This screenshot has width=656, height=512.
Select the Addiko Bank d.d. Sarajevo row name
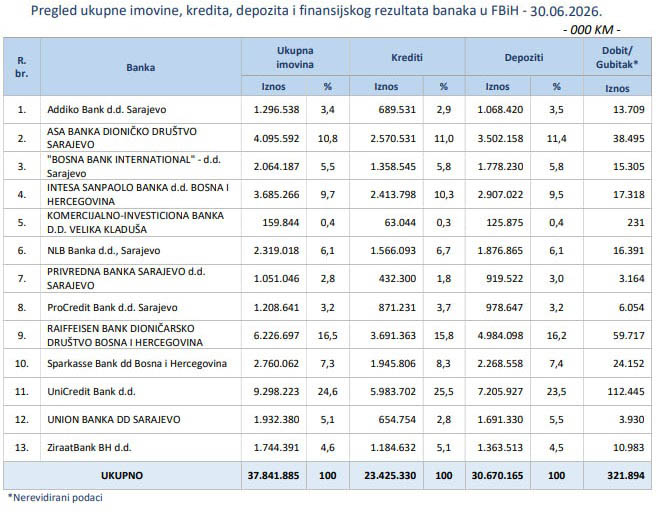point(107,110)
